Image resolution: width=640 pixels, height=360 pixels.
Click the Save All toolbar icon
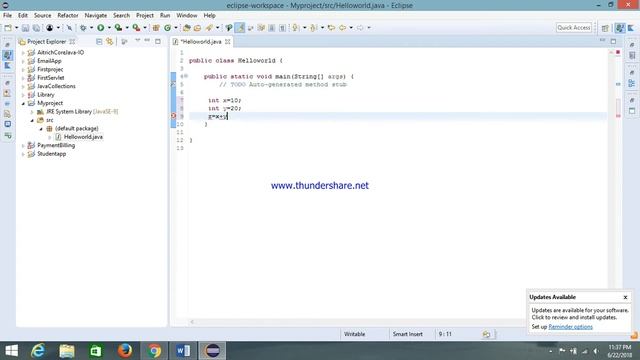click(36, 28)
